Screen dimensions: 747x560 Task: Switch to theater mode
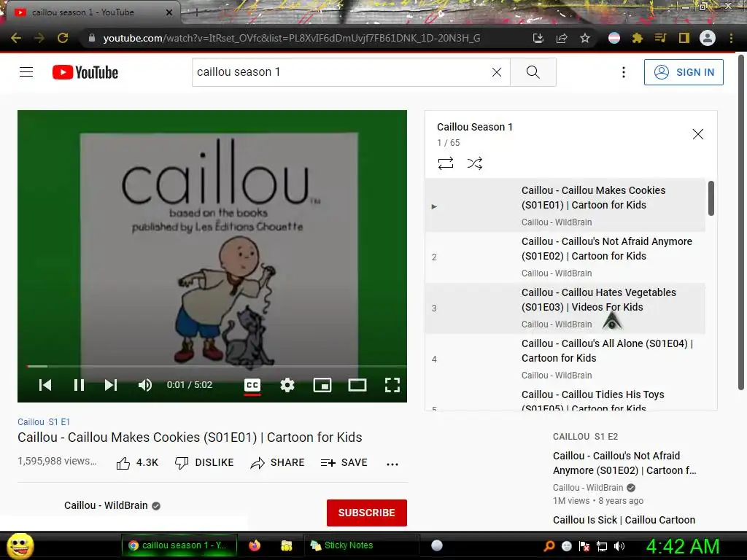[357, 385]
